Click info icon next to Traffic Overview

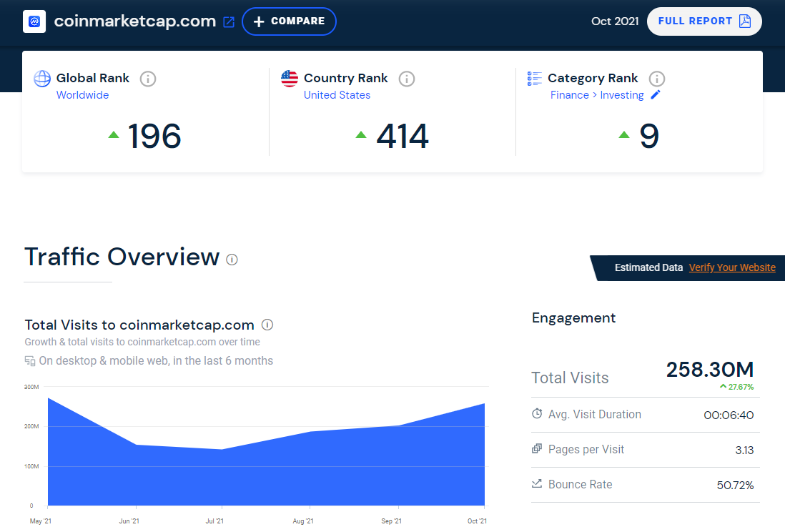click(232, 259)
